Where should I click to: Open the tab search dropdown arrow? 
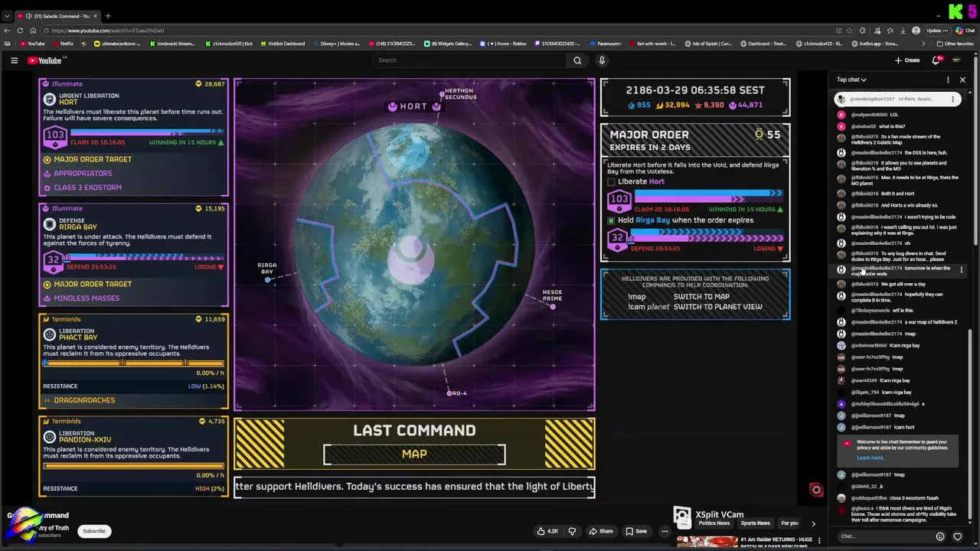coord(7,16)
